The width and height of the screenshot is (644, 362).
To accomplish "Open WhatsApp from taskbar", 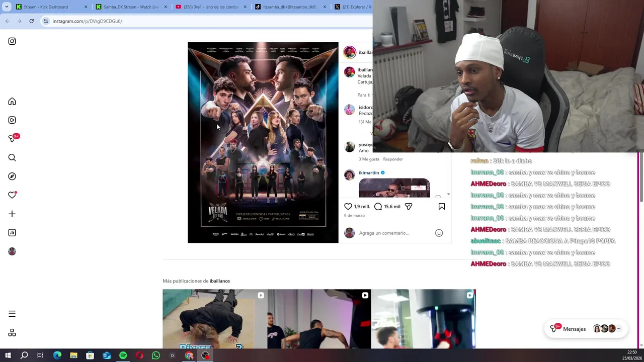I will (156, 355).
